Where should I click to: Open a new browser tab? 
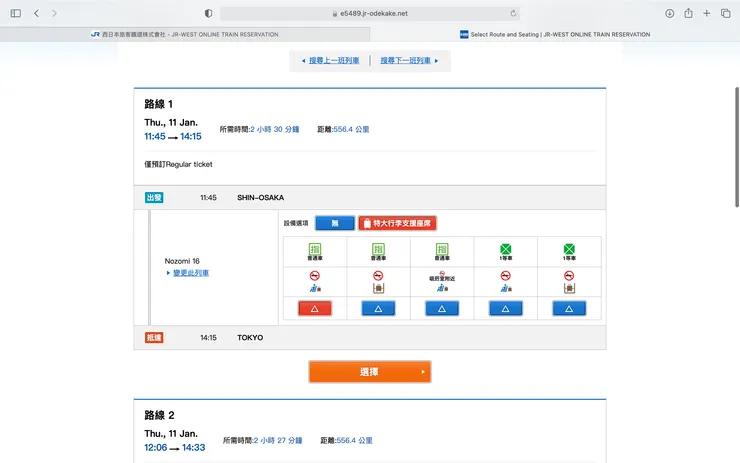pos(706,13)
